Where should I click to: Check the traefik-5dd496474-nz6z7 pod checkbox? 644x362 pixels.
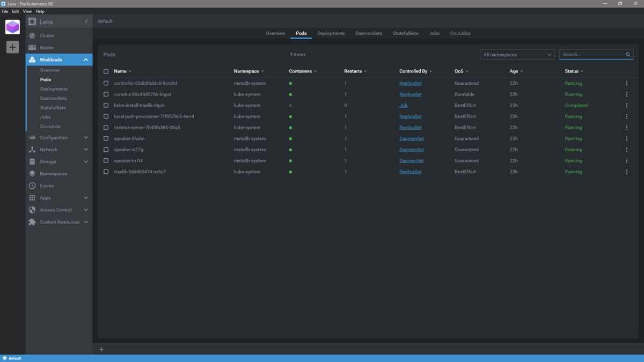coord(106,172)
